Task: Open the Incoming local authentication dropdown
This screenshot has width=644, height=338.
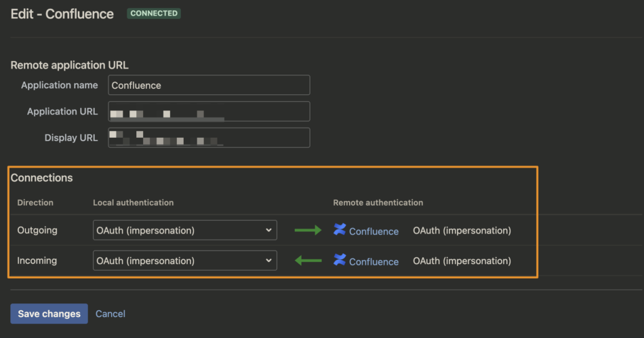Action: (x=185, y=261)
